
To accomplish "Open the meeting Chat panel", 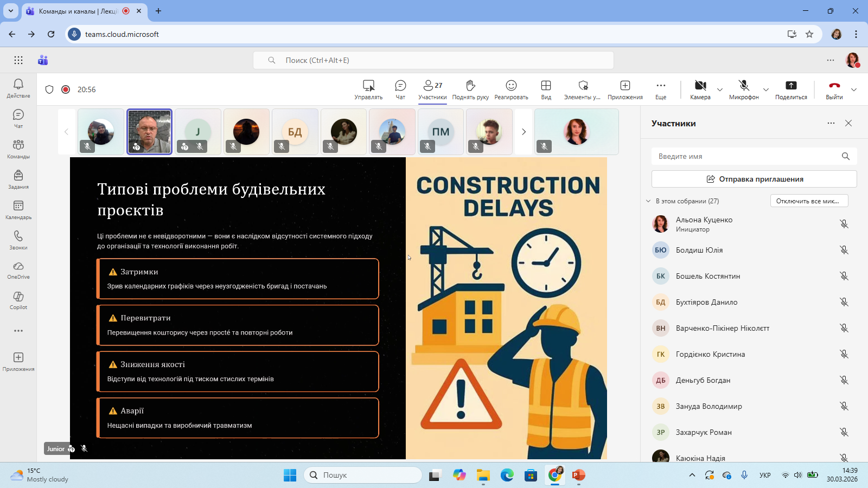I will (400, 89).
